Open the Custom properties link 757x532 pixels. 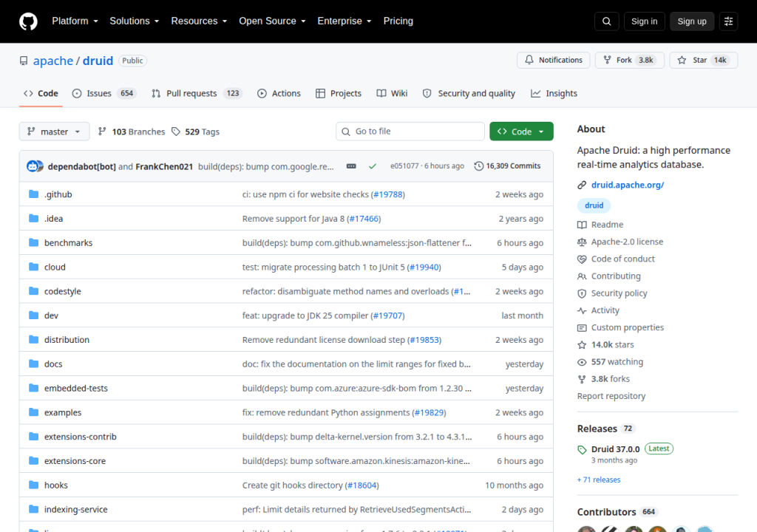click(x=628, y=328)
